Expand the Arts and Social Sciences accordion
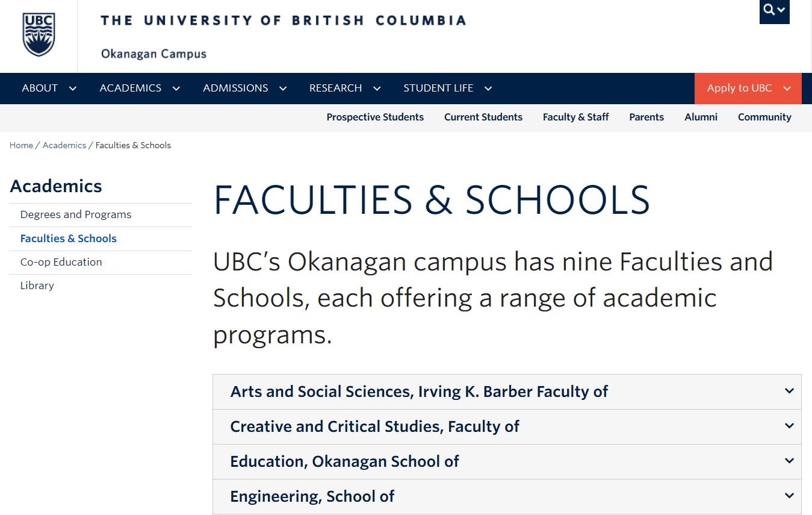The image size is (812, 515). coord(419,392)
